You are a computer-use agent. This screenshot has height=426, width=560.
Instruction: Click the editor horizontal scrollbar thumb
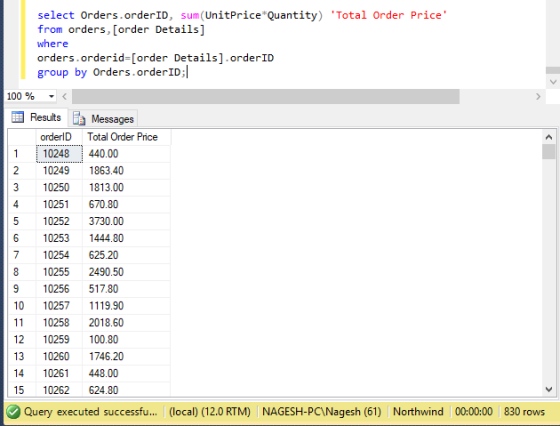coord(266,96)
